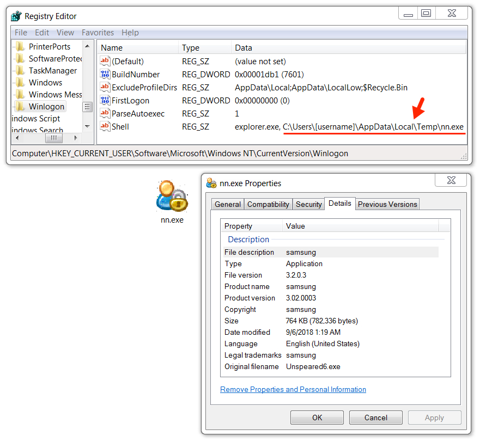This screenshot has width=480, height=448.
Task: Select the Details tab
Action: [340, 204]
